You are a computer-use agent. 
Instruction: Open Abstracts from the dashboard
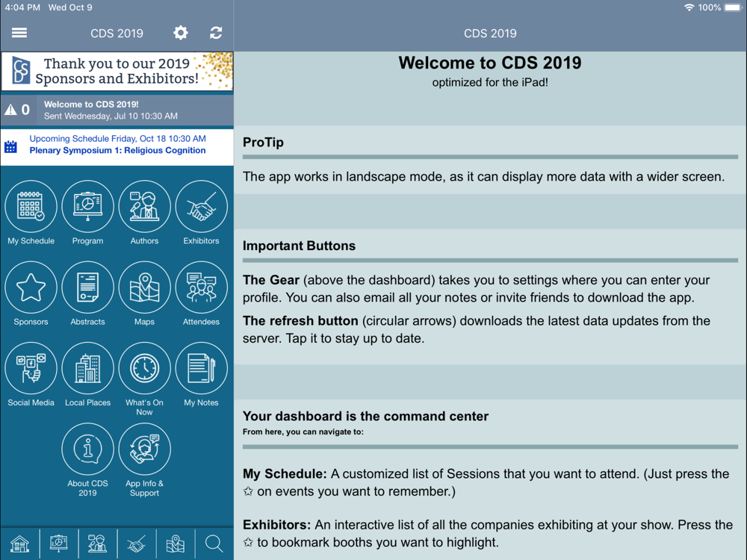88,288
